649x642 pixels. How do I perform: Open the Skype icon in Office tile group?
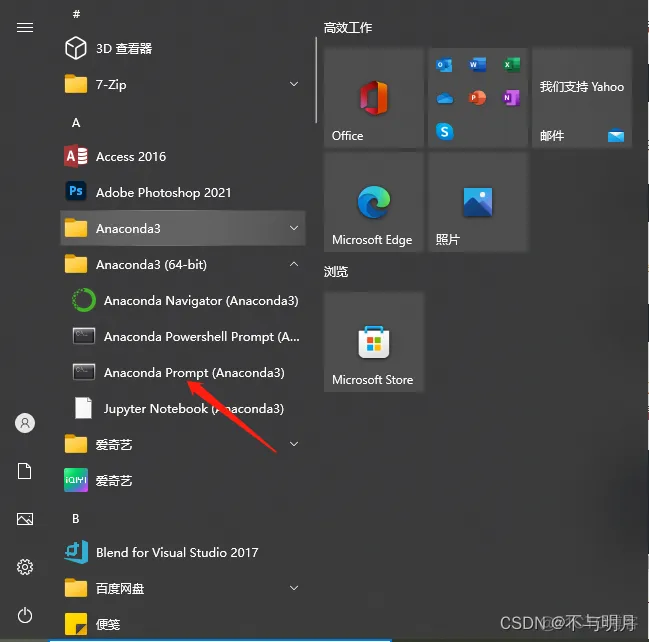tap(445, 132)
